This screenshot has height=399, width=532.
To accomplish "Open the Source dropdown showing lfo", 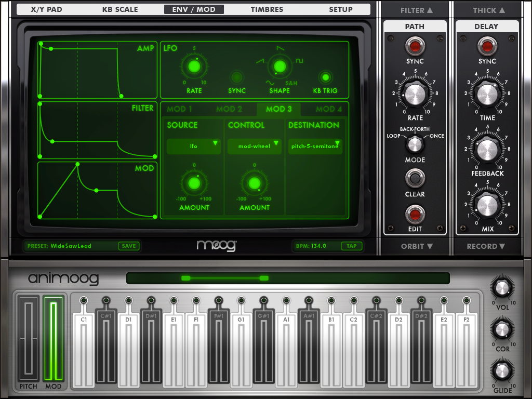I will pos(194,147).
